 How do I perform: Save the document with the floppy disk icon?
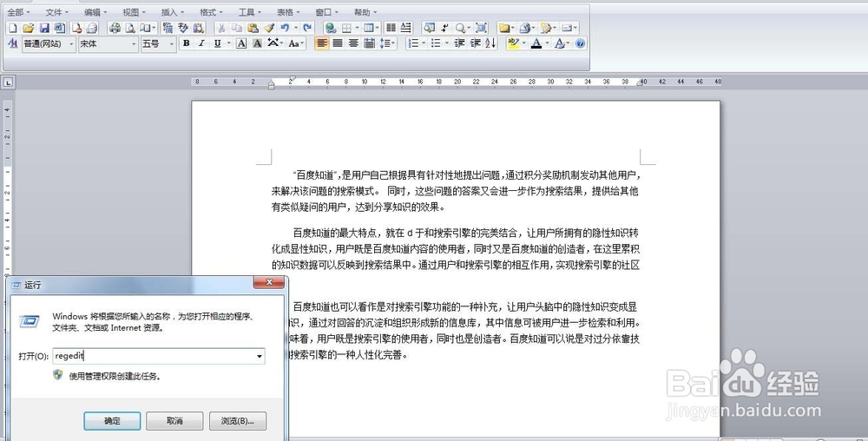[x=44, y=28]
